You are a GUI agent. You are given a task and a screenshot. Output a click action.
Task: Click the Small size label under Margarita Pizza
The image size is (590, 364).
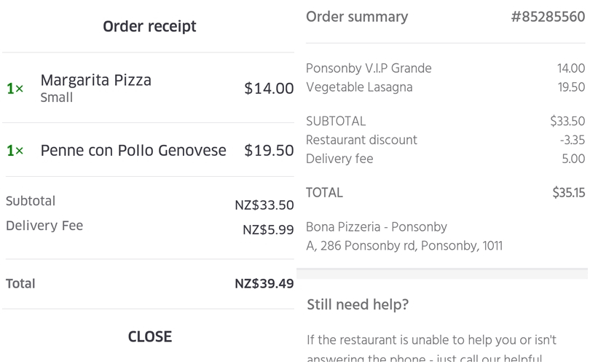(x=56, y=98)
